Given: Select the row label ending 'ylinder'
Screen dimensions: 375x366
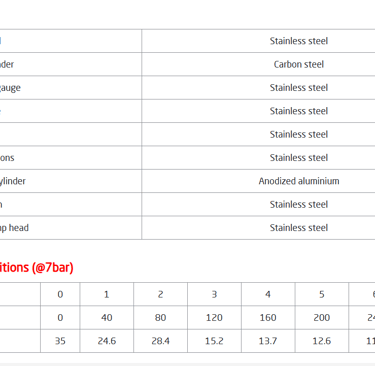Looking at the screenshot, I should [13, 181].
